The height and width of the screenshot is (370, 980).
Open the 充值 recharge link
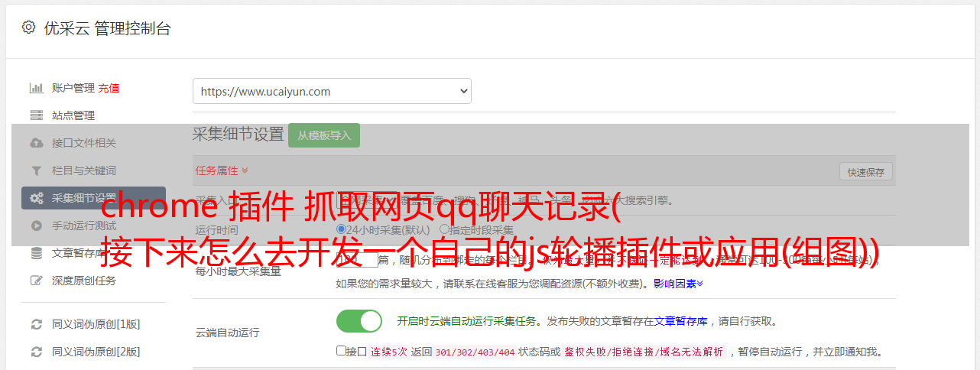[x=109, y=88]
